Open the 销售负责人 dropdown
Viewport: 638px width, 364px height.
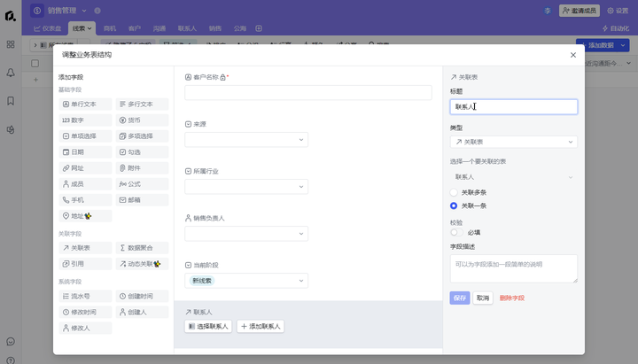pos(246,234)
